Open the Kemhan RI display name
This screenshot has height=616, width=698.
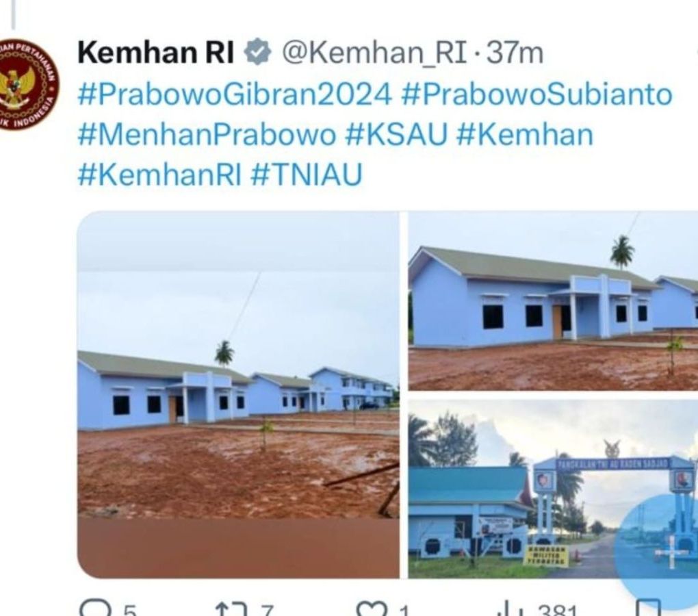(x=156, y=53)
